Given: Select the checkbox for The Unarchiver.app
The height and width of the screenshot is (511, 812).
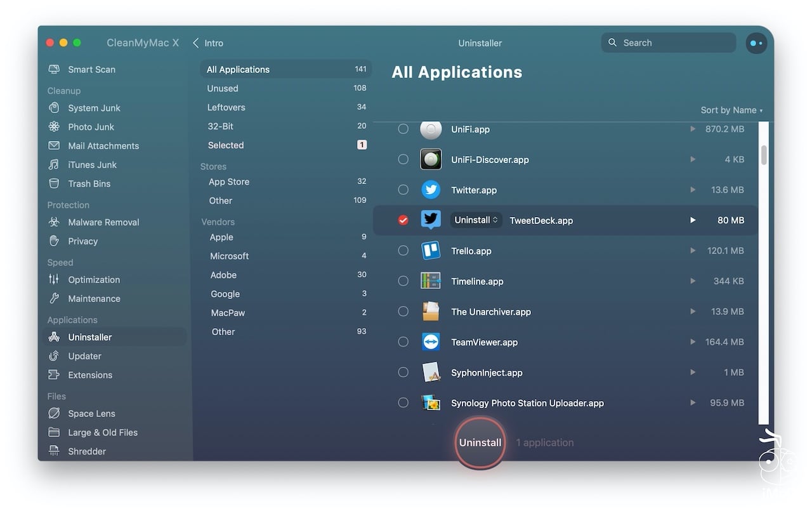Looking at the screenshot, I should pos(403,312).
